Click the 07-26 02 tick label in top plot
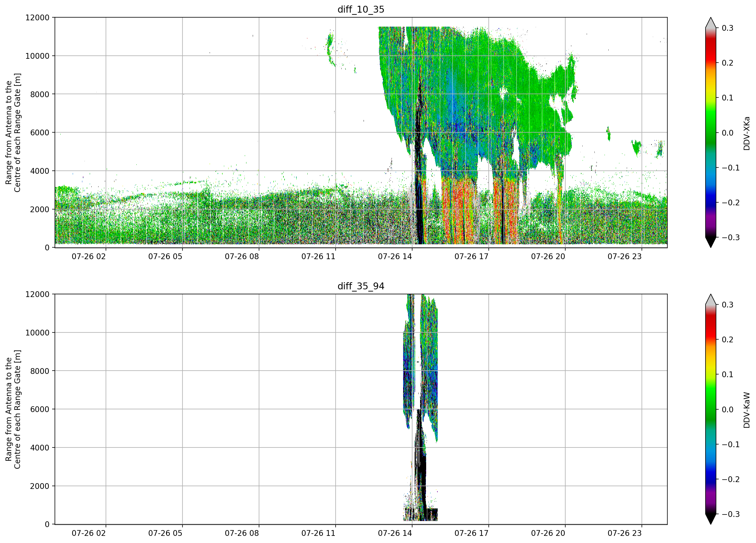The image size is (756, 543). tap(89, 256)
